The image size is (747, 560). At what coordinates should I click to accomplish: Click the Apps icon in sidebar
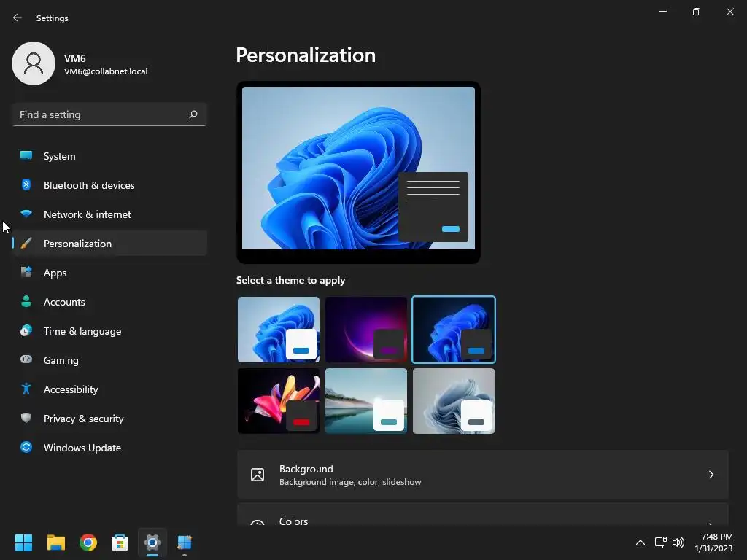click(x=26, y=273)
